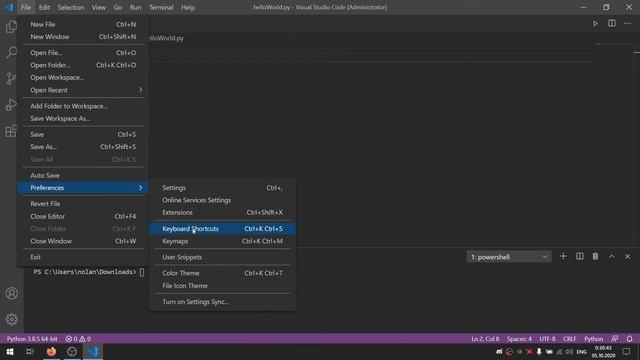
Task: Open User Snippets
Action: pyautogui.click(x=222, y=257)
